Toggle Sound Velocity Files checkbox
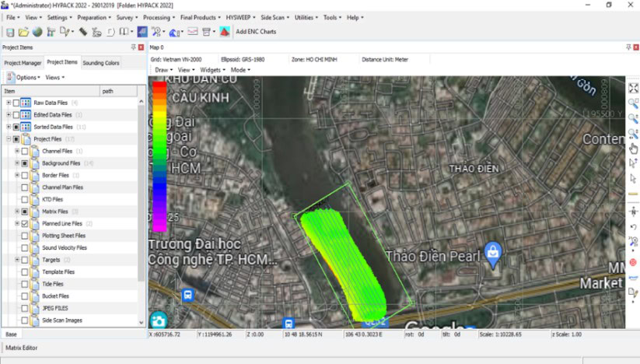The image size is (640, 364). [24, 247]
